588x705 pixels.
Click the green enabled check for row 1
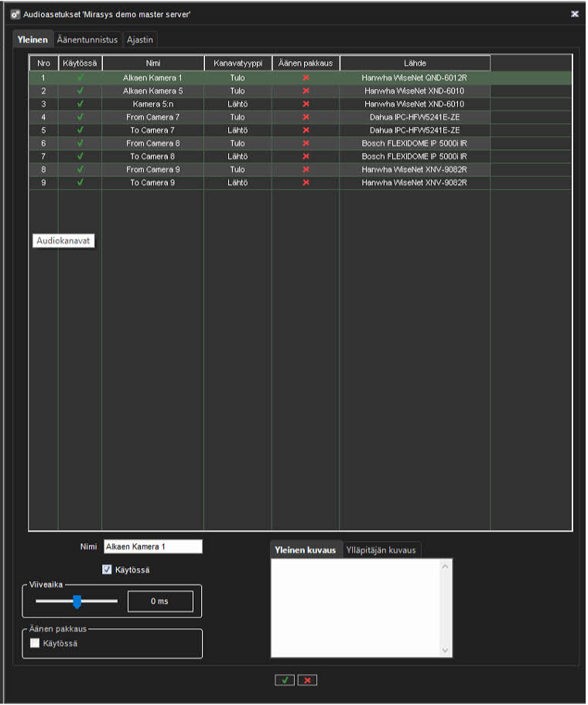point(80,78)
